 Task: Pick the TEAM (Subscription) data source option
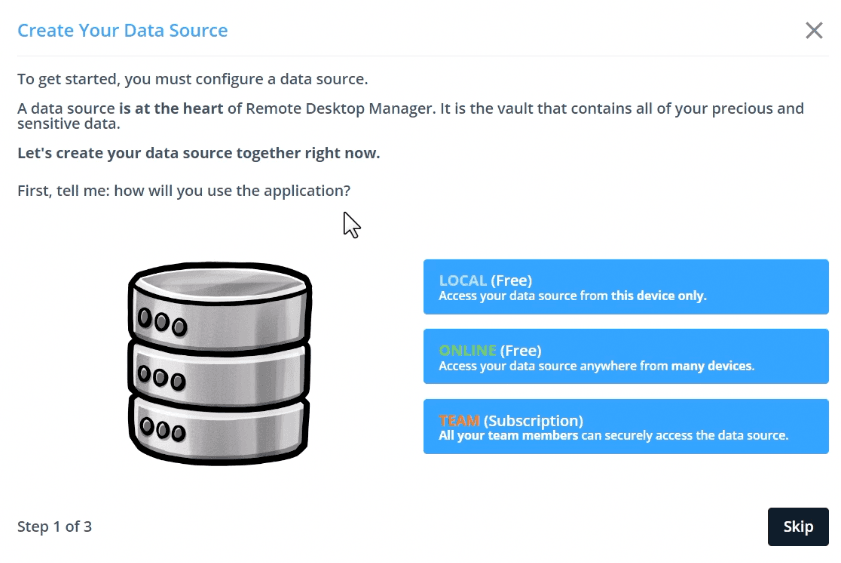pos(625,427)
